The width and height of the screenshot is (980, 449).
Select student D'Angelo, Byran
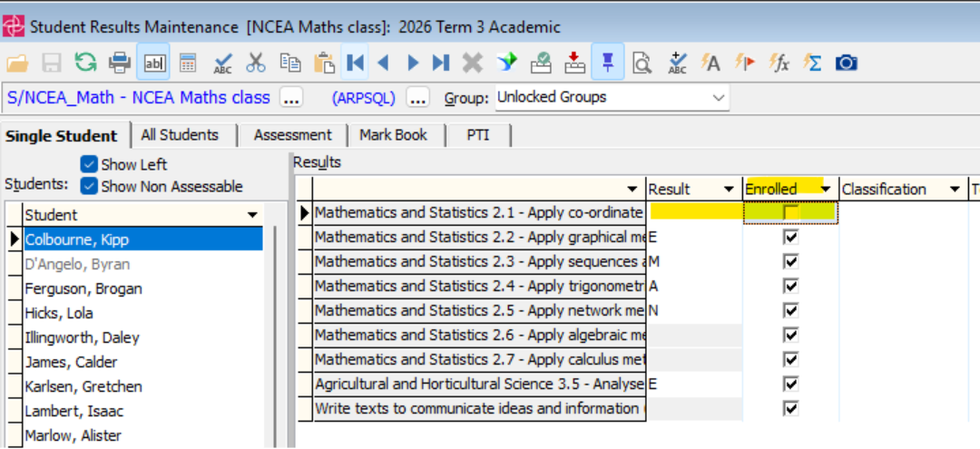(x=143, y=264)
